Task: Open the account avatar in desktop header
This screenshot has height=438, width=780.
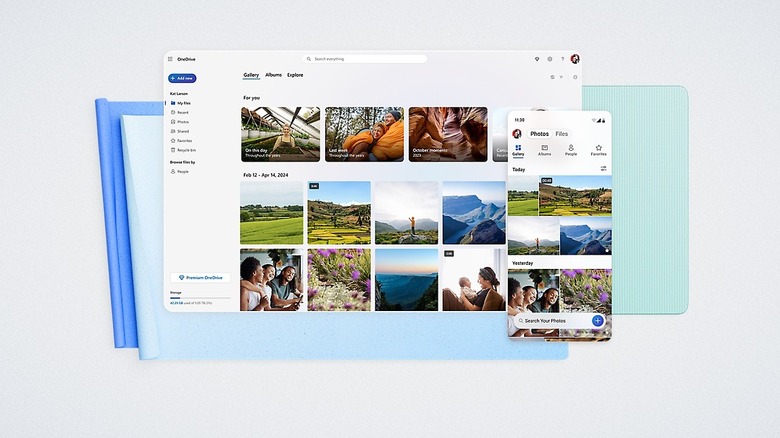Action: (575, 59)
